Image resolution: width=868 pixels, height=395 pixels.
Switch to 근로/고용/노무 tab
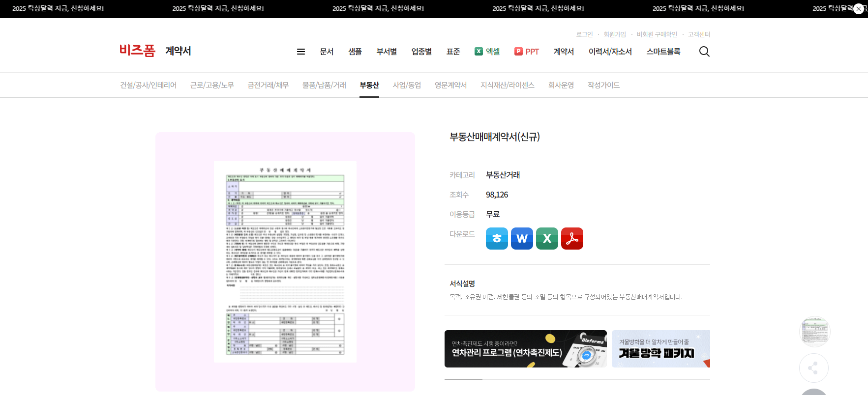[212, 85]
